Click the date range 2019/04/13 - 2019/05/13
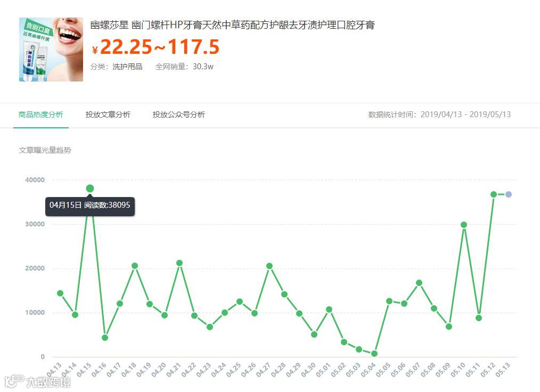This screenshot has height=392, width=540. pyautogui.click(x=465, y=115)
